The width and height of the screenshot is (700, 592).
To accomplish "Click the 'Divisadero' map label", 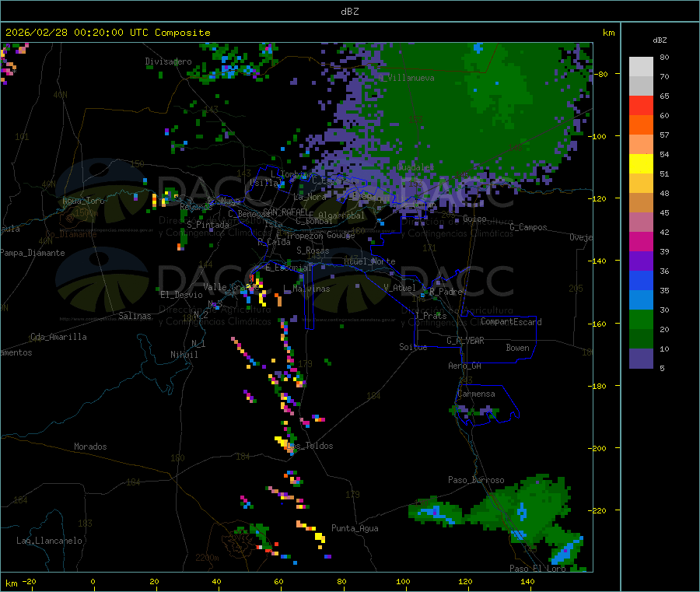I will click(168, 61).
